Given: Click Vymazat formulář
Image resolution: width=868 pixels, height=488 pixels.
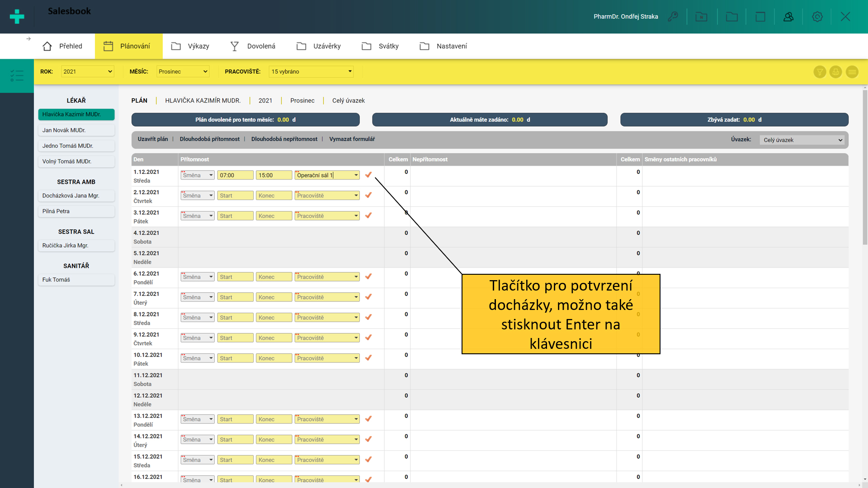Looking at the screenshot, I should click(352, 139).
